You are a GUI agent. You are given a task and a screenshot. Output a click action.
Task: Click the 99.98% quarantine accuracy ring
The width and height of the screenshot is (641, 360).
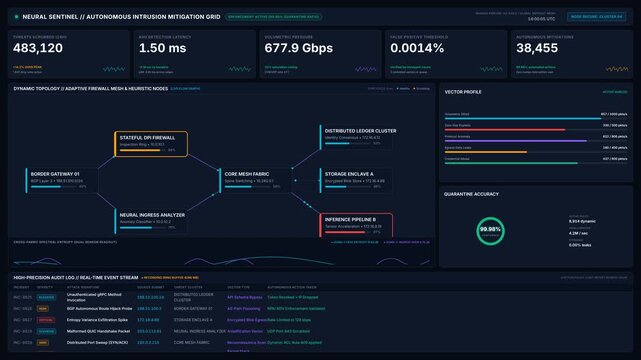coord(490,231)
